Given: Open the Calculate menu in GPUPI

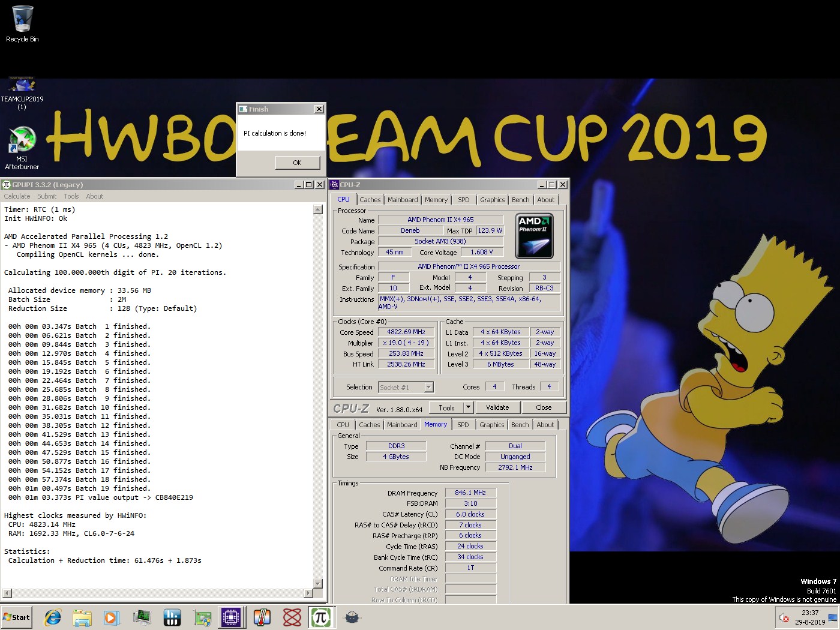Looking at the screenshot, I should pos(17,196).
